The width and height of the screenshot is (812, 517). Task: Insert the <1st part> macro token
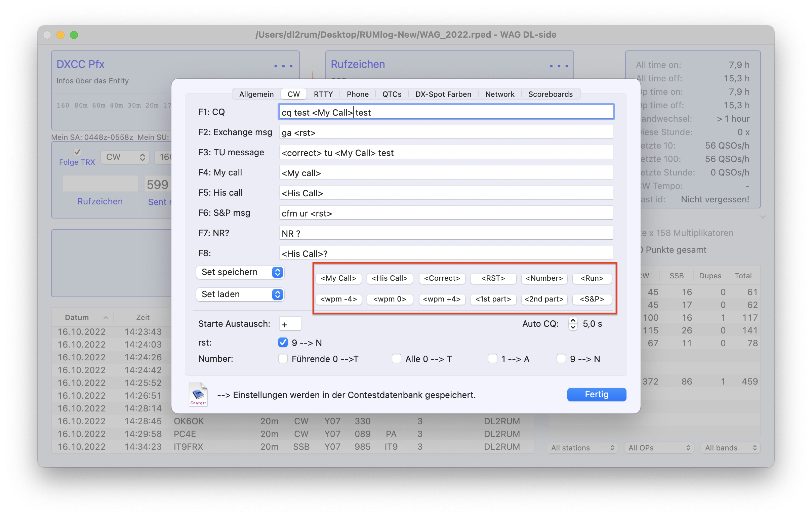click(x=493, y=299)
